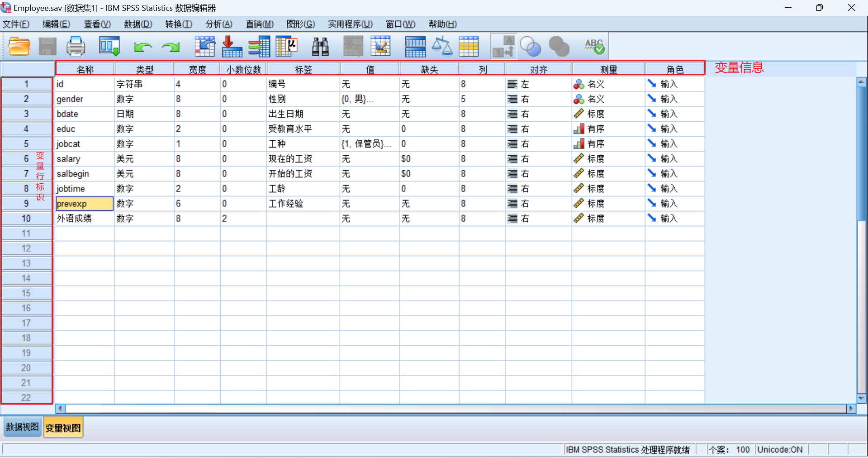The width and height of the screenshot is (868, 458).
Task: Click the Save document disk icon
Action: (x=47, y=47)
